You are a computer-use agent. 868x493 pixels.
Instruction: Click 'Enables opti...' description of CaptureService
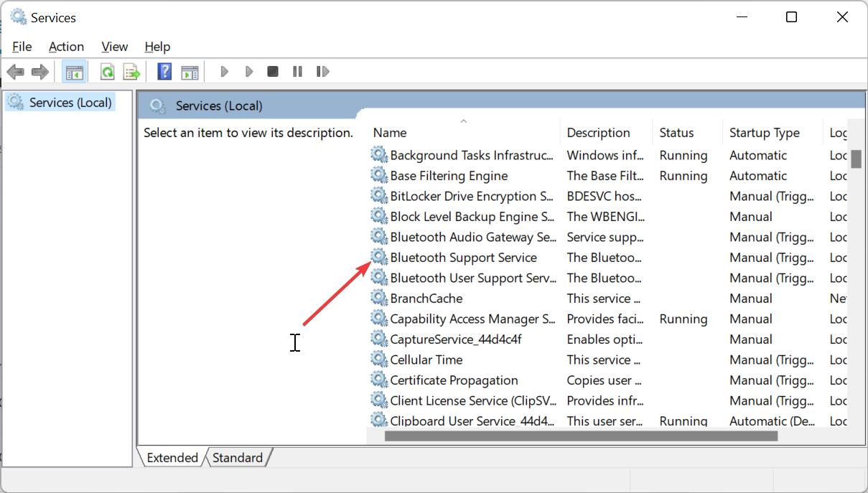coord(604,339)
